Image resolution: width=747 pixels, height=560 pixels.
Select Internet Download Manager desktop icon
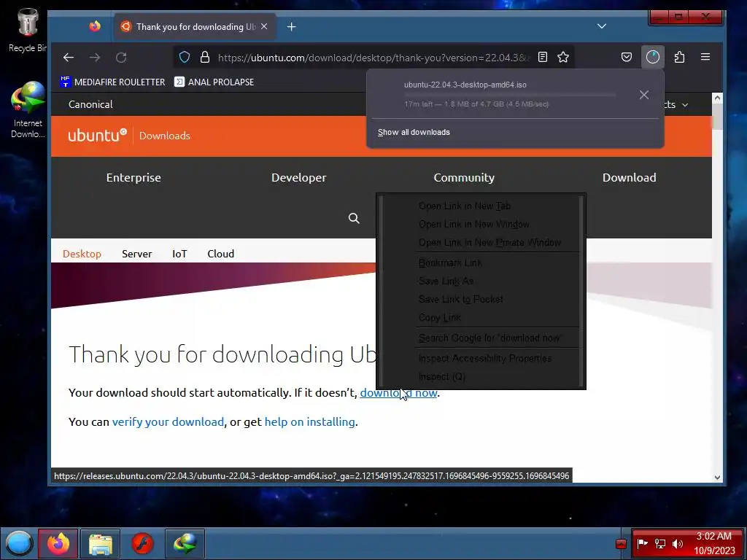28,111
